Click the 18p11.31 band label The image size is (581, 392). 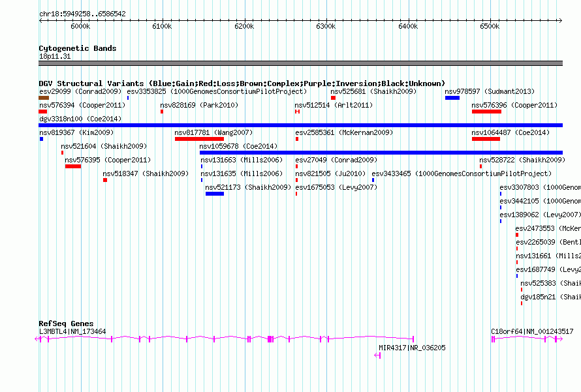(55, 56)
